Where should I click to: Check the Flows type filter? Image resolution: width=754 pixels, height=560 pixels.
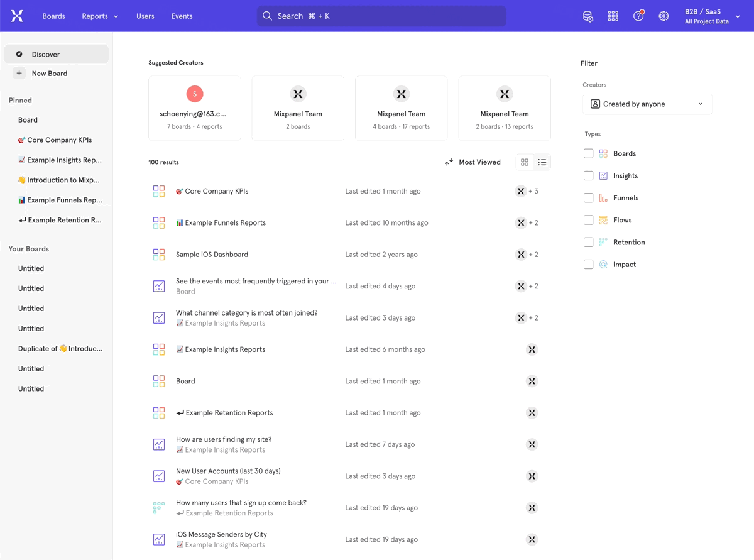tap(588, 220)
